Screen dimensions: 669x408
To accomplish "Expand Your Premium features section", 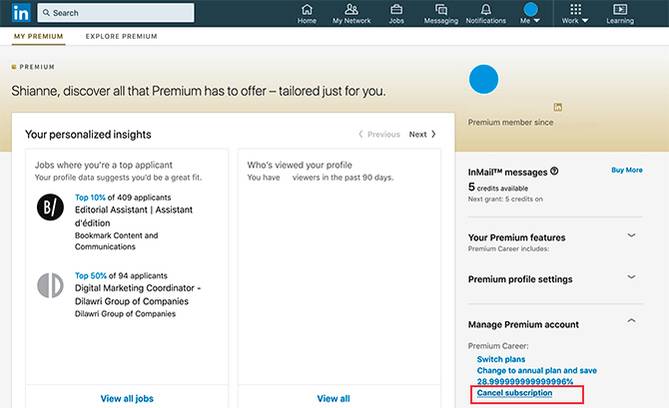I will click(x=631, y=236).
